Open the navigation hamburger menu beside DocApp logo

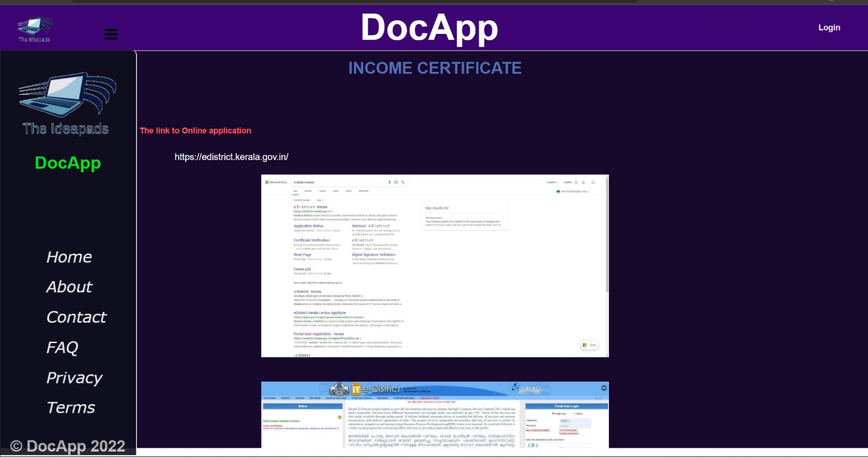111,34
